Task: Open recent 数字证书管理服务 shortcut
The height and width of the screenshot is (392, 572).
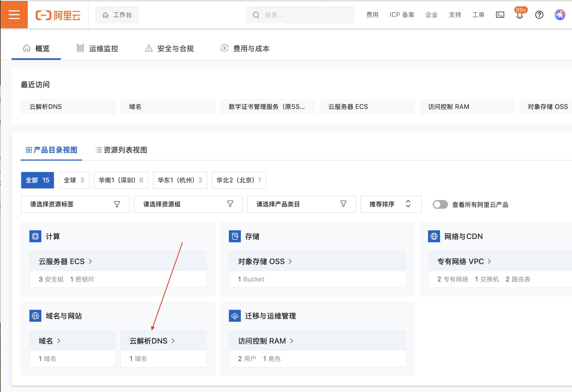Action: 268,107
